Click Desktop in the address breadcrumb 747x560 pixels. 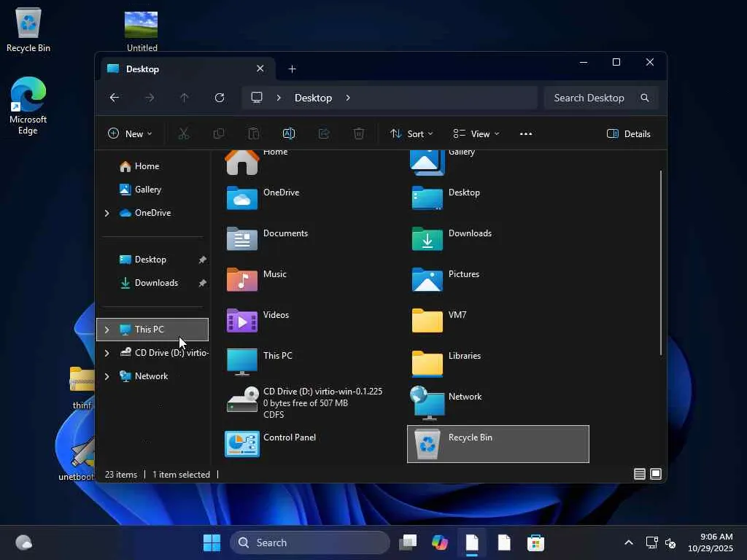(x=313, y=98)
